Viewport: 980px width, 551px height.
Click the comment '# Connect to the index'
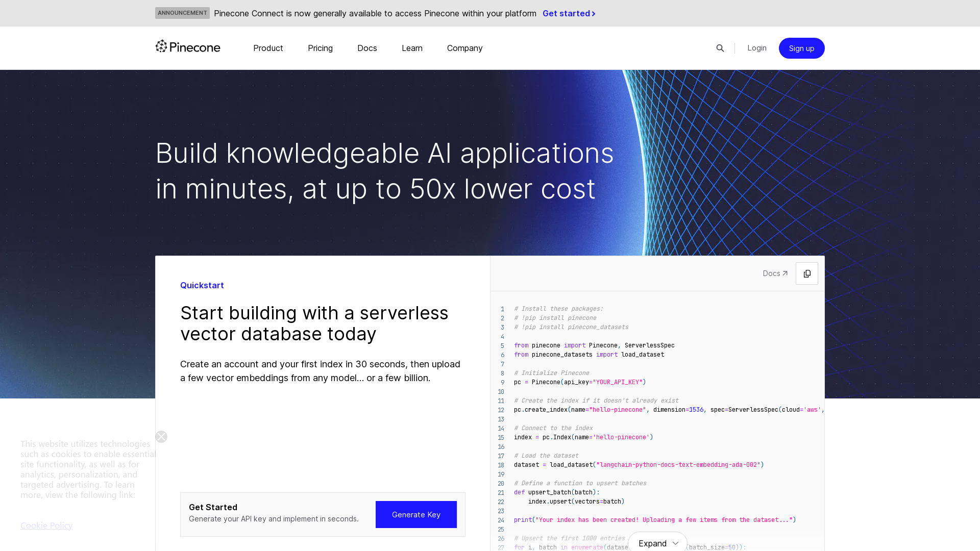pyautogui.click(x=553, y=428)
